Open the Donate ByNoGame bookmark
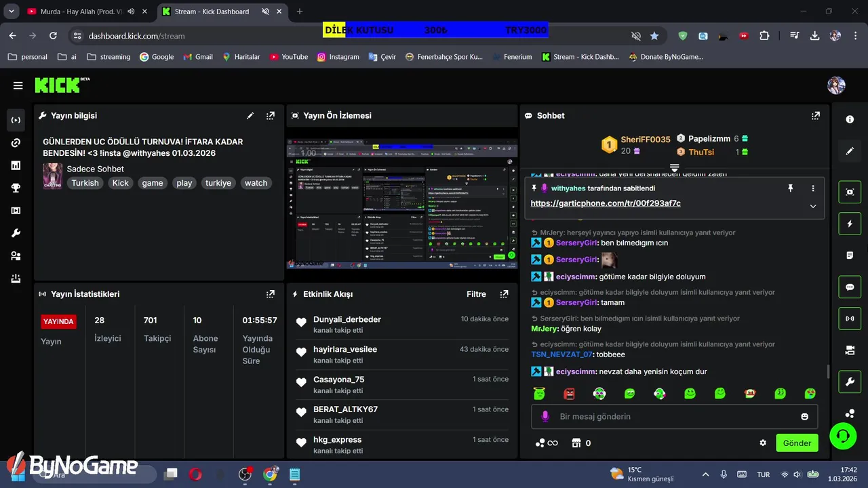The image size is (868, 488). pos(666,57)
